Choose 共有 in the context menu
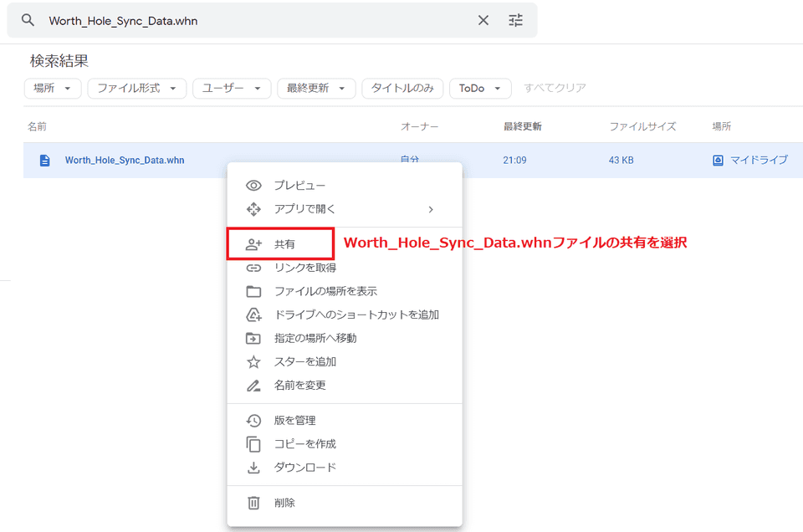803x532 pixels. pyautogui.click(x=284, y=244)
